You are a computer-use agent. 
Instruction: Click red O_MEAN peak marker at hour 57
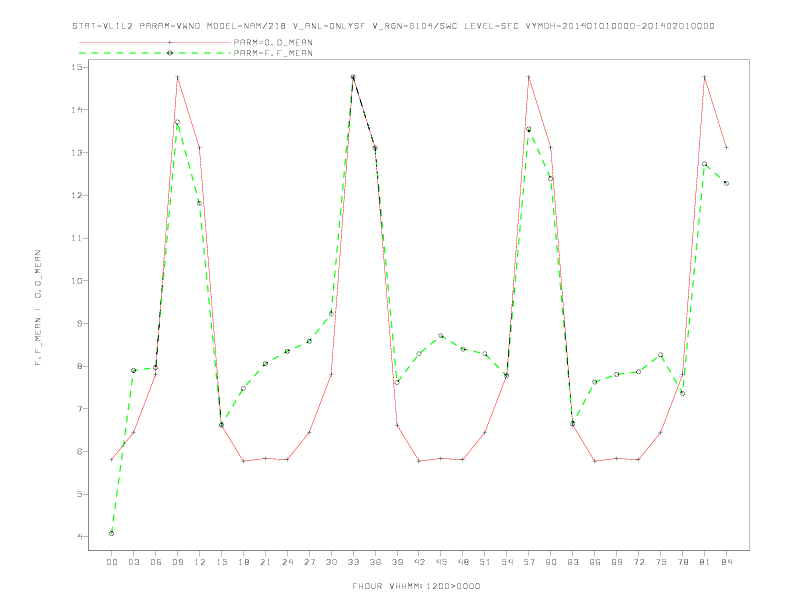pos(529,77)
